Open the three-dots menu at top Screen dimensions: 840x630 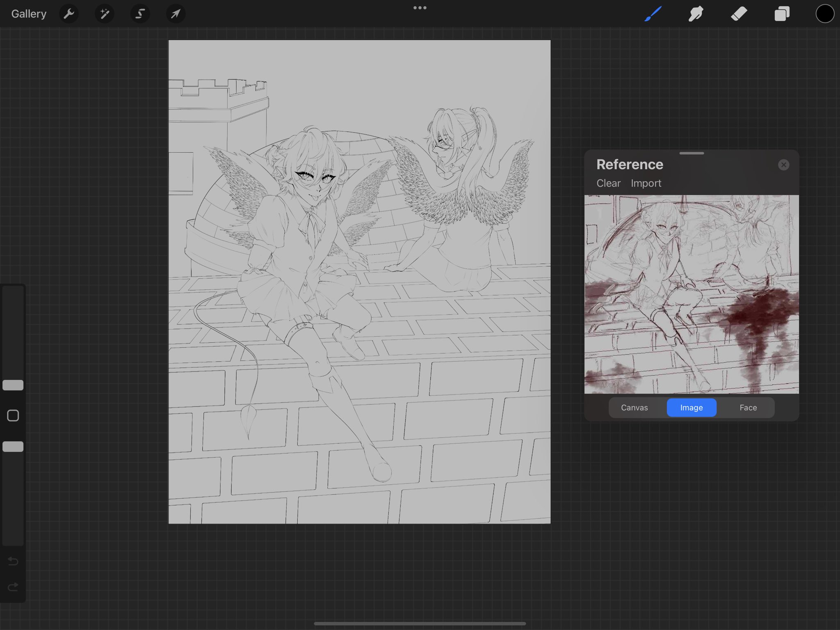(x=420, y=8)
